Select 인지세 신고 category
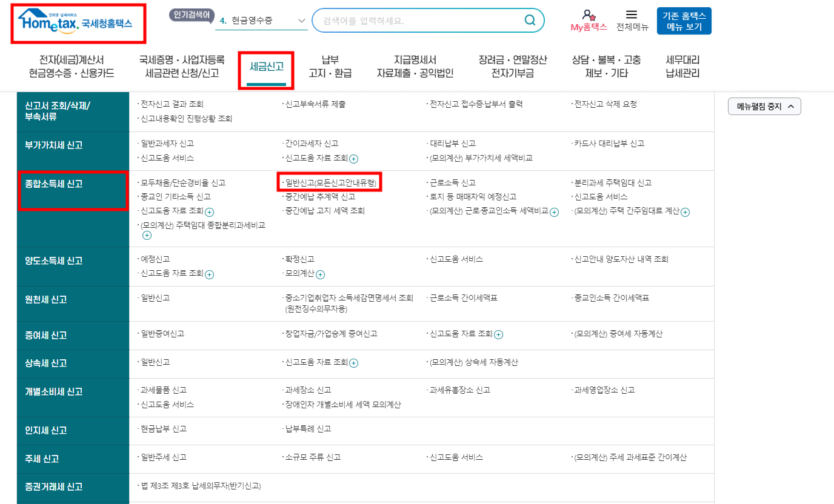 coord(73,431)
